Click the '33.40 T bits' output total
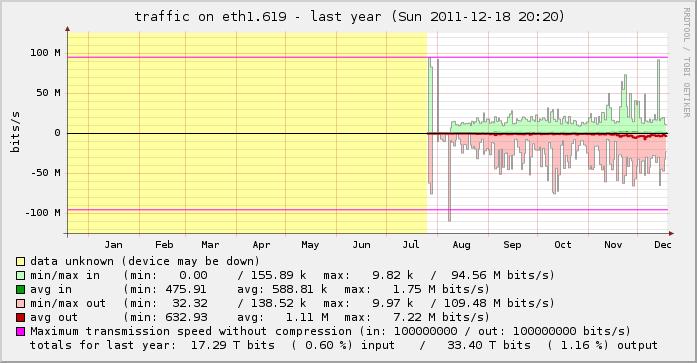 [x=489, y=346]
